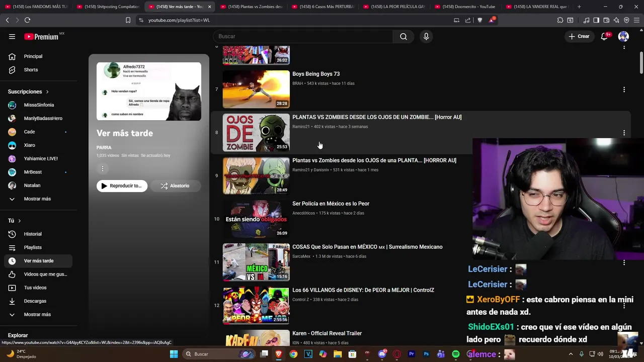Open COSAS Que Solo Pasan en MÉXICO title
This screenshot has width=644, height=362.
(x=367, y=247)
